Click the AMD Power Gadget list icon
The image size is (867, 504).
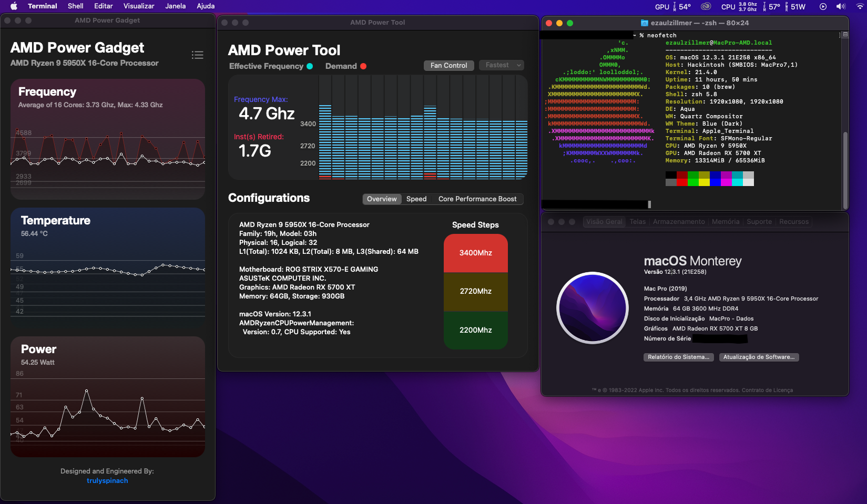[197, 55]
